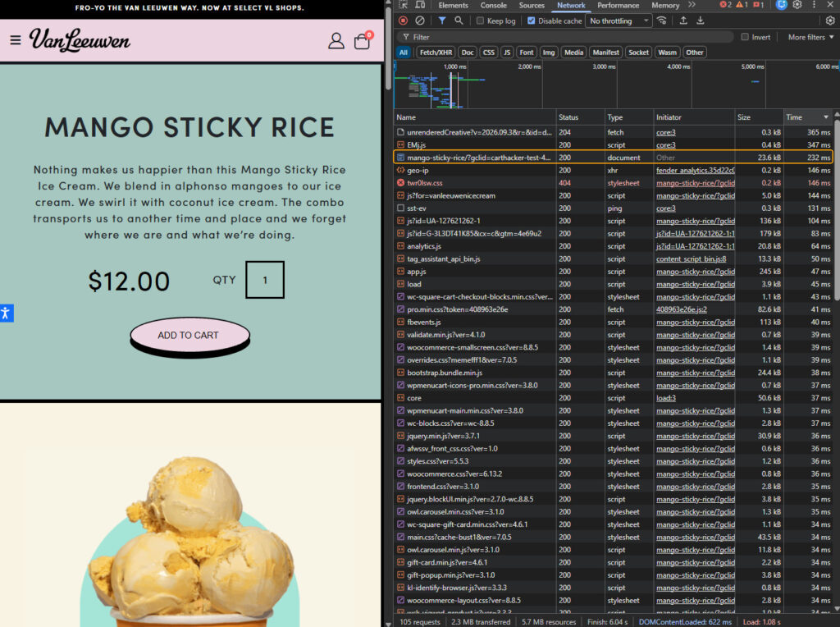Image resolution: width=840 pixels, height=627 pixels.
Task: Click the issues count badge
Action: pyautogui.click(x=759, y=5)
